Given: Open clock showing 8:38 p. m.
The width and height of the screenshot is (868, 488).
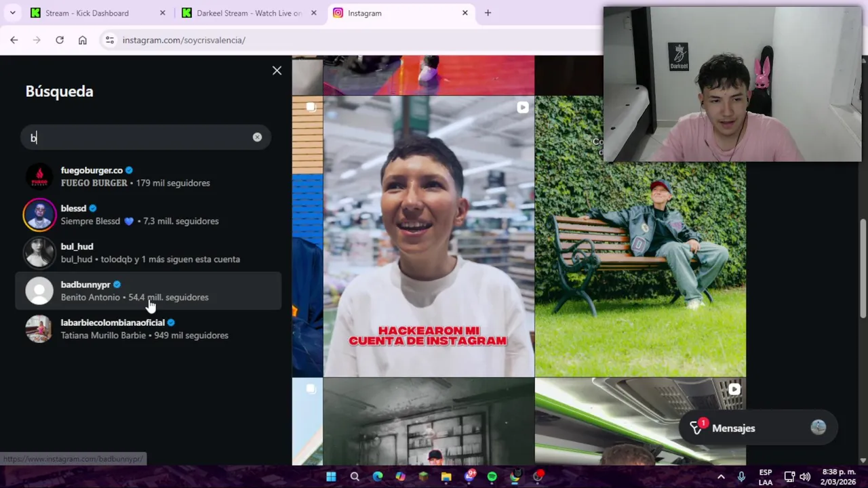Looking at the screenshot, I should (x=838, y=476).
